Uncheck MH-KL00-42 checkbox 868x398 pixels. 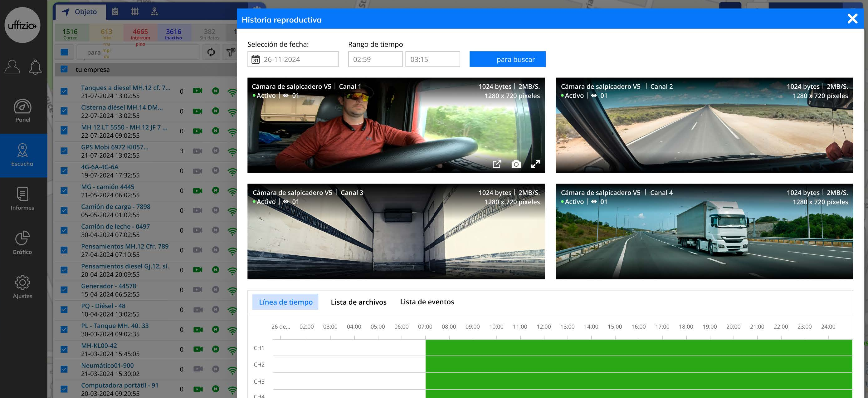point(64,350)
